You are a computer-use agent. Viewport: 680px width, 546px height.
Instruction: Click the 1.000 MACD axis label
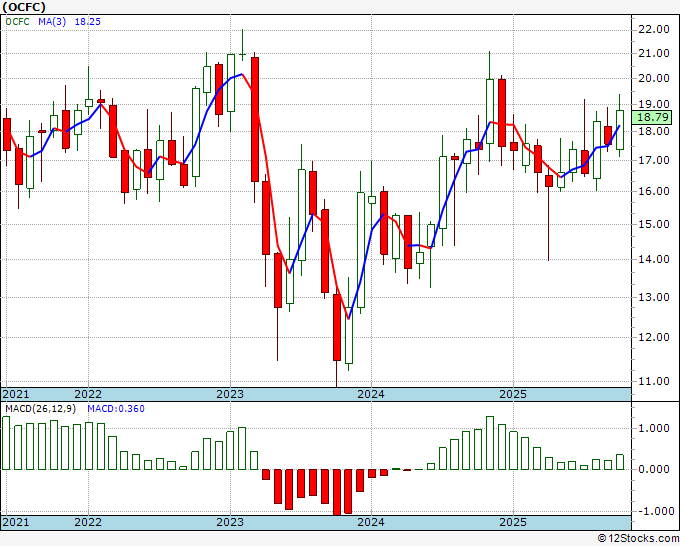(656, 428)
